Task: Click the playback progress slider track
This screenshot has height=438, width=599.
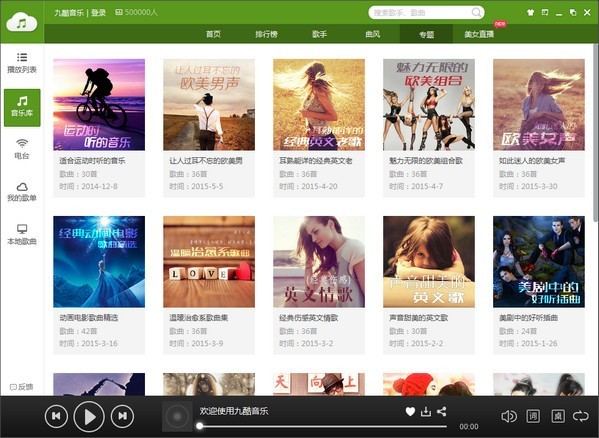Action: [323, 426]
